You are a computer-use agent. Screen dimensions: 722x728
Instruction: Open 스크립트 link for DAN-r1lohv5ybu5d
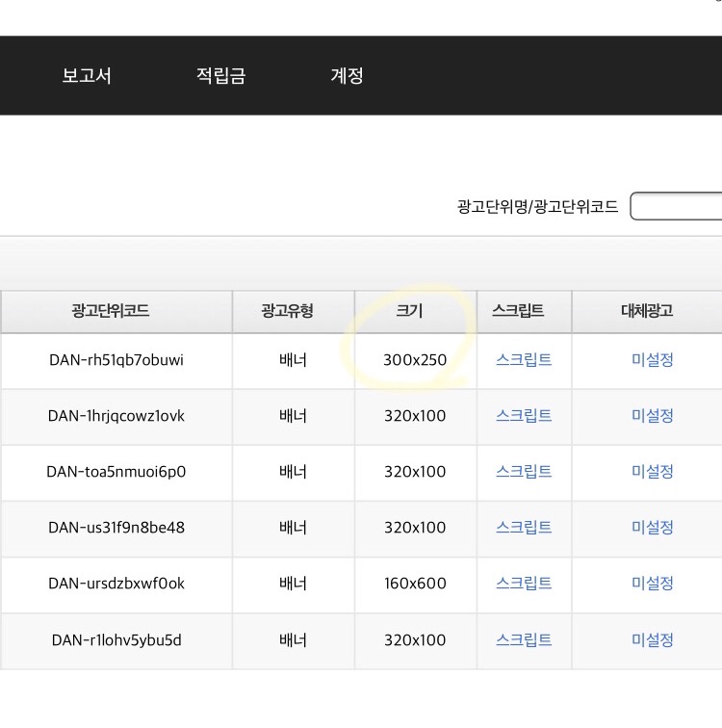point(524,640)
